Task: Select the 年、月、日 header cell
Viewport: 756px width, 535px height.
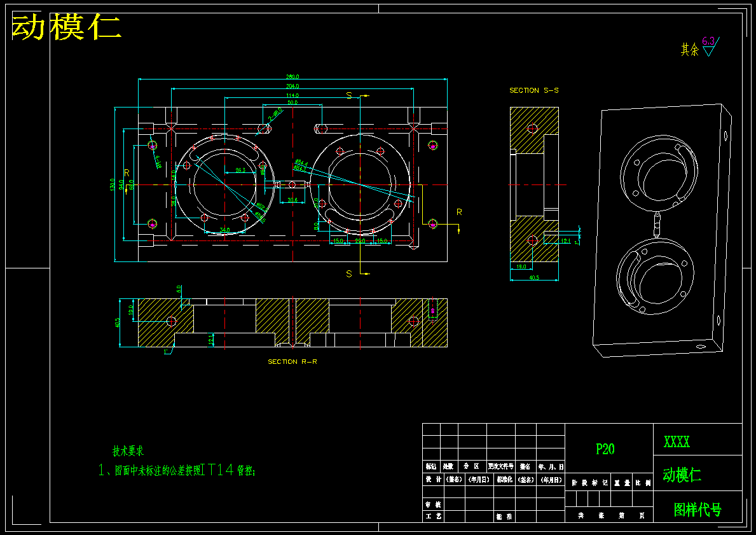Action: [x=551, y=466]
